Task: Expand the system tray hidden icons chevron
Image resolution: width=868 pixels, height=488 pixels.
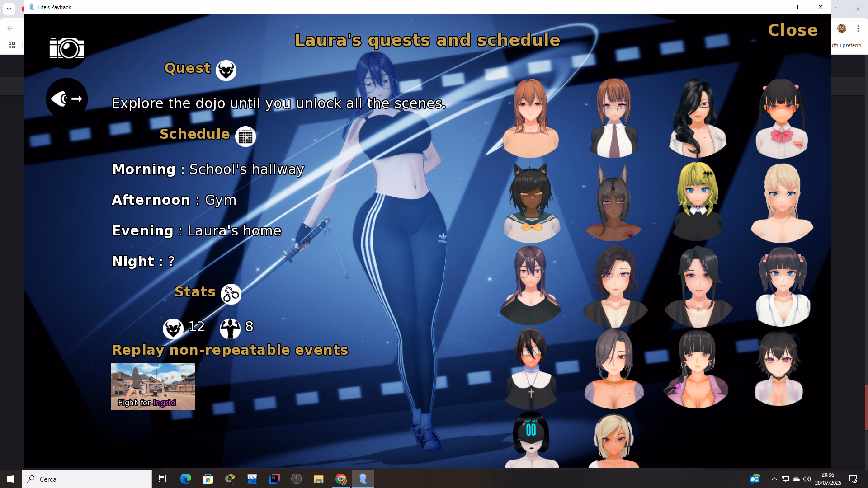Action: coord(774,479)
